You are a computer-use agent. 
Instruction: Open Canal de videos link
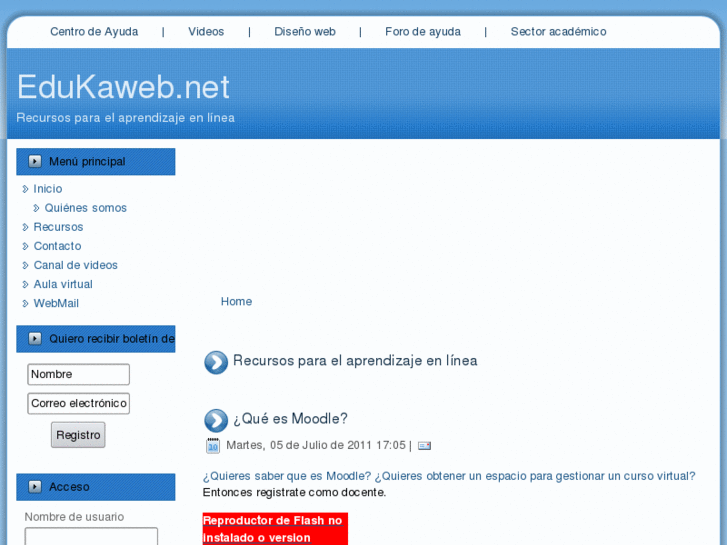(76, 265)
